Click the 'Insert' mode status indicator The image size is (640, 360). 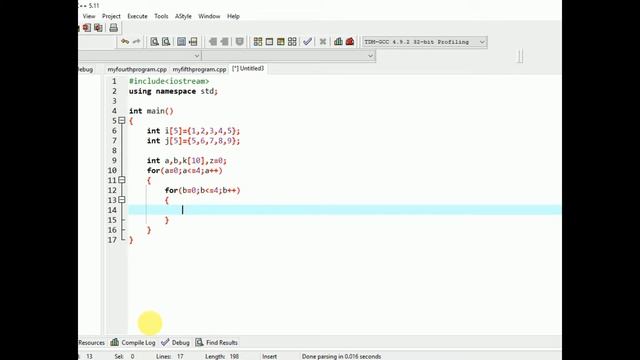pyautogui.click(x=269, y=356)
